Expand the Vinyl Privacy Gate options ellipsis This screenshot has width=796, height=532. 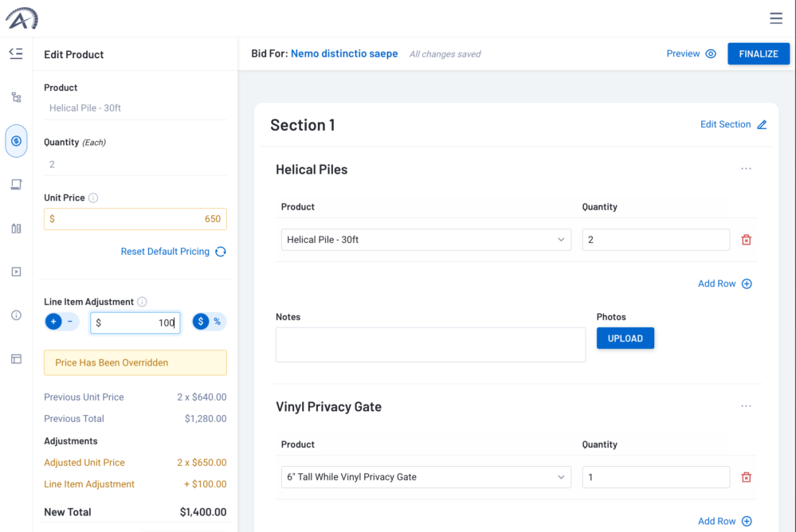tap(746, 405)
